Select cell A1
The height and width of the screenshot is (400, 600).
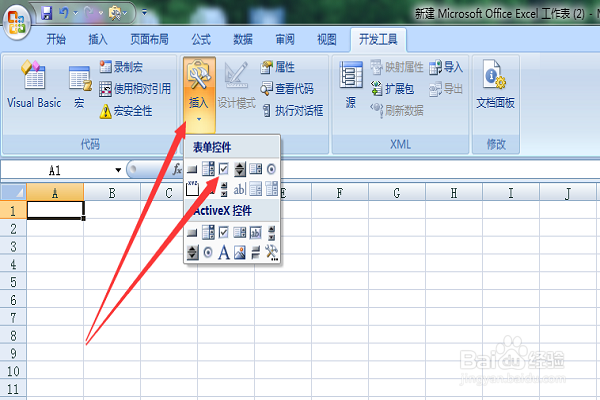click(x=55, y=210)
